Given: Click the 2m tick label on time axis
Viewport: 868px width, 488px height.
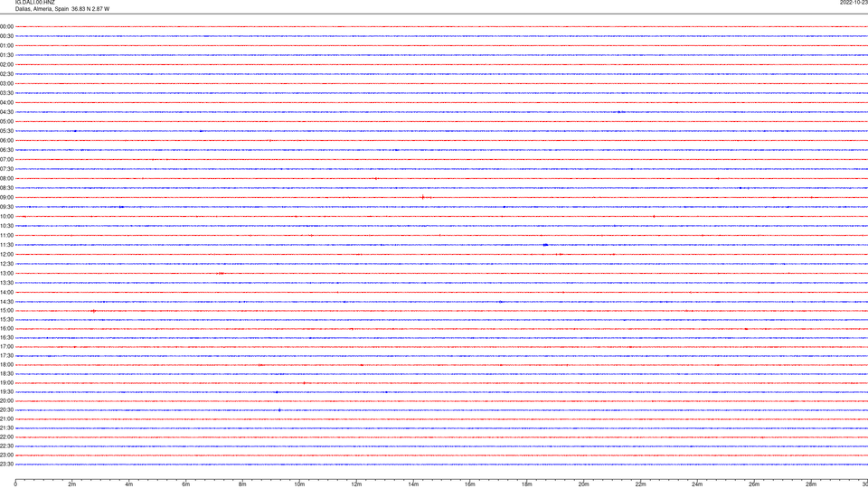Looking at the screenshot, I should tap(72, 484).
